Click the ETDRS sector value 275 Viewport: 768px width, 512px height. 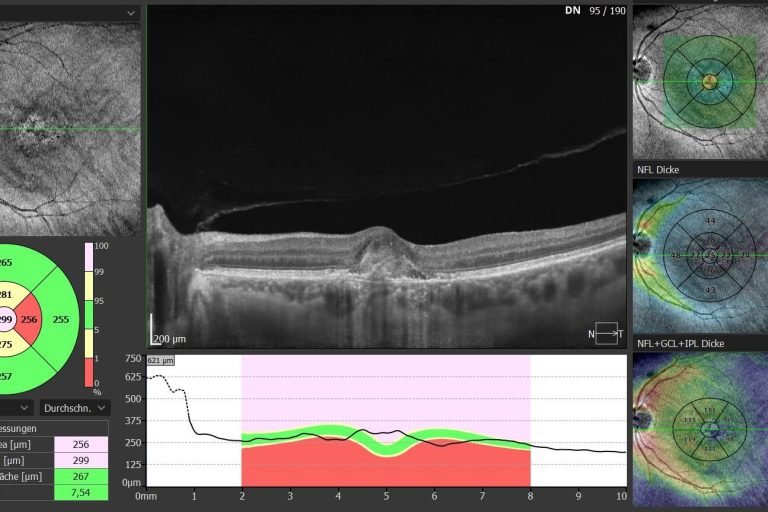click(5, 344)
